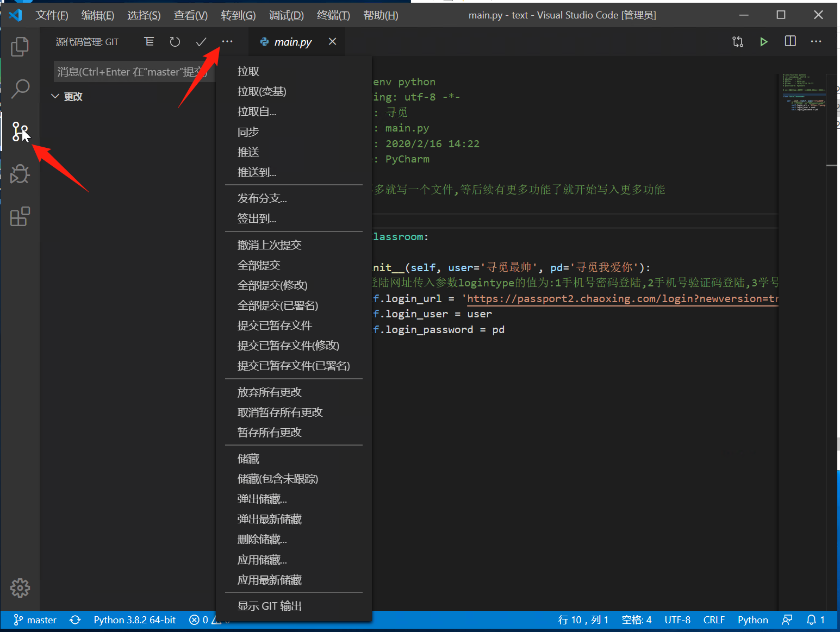This screenshot has width=840, height=632.
Task: Open the Extensions view icon
Action: coord(20,216)
